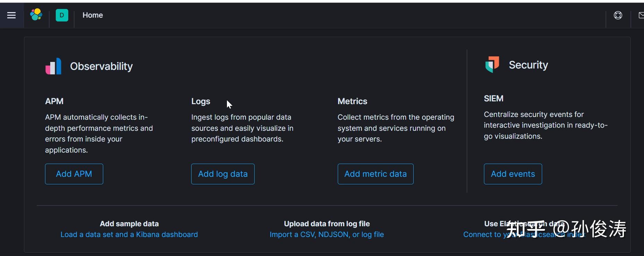Image resolution: width=644 pixels, height=256 pixels.
Task: Click the Security shield icon
Action: pos(492,64)
